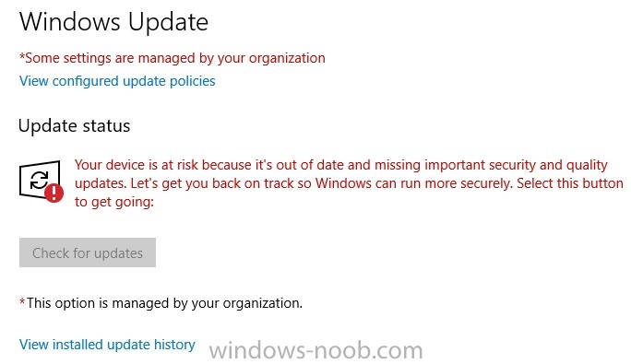This screenshot has width=631, height=364.
Task: Click the red organization-managed settings notice
Action: coord(173,58)
